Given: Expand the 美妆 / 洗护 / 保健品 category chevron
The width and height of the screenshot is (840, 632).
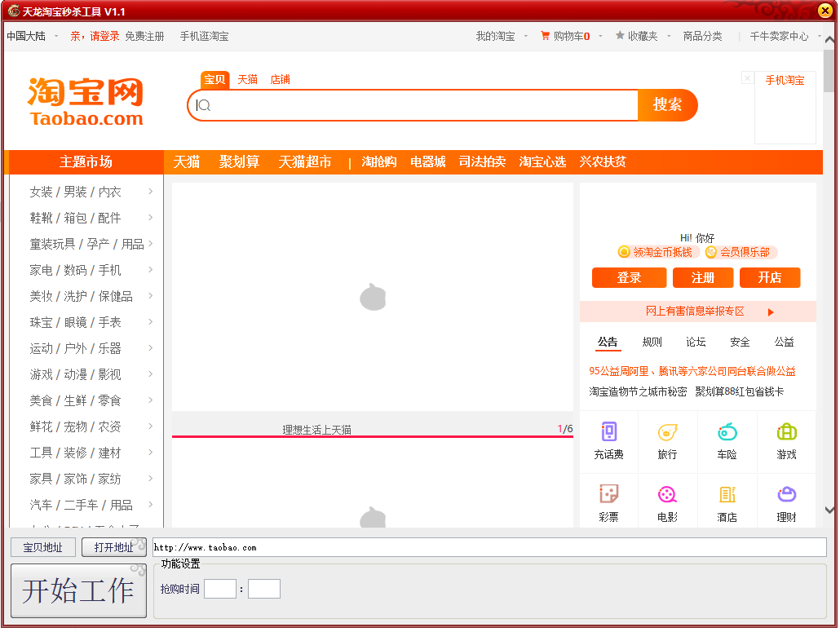Looking at the screenshot, I should click(x=151, y=296).
